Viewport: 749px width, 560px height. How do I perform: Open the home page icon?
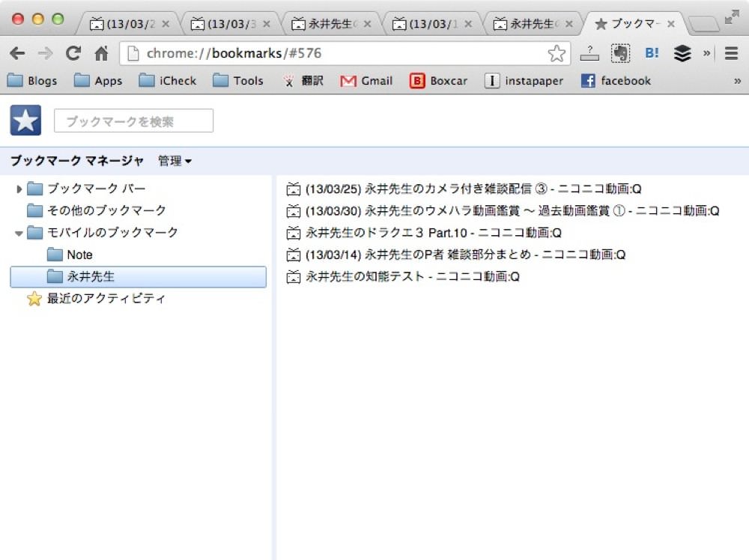[x=101, y=53]
